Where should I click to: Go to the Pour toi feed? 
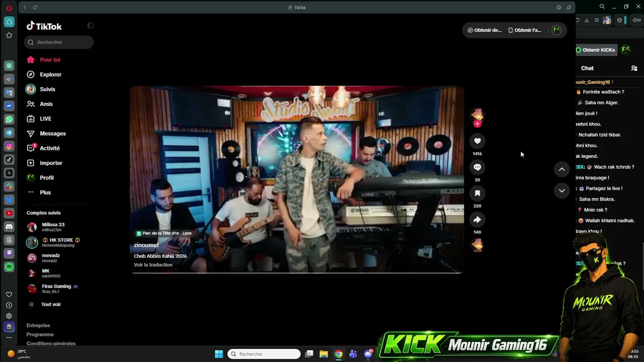43,60
